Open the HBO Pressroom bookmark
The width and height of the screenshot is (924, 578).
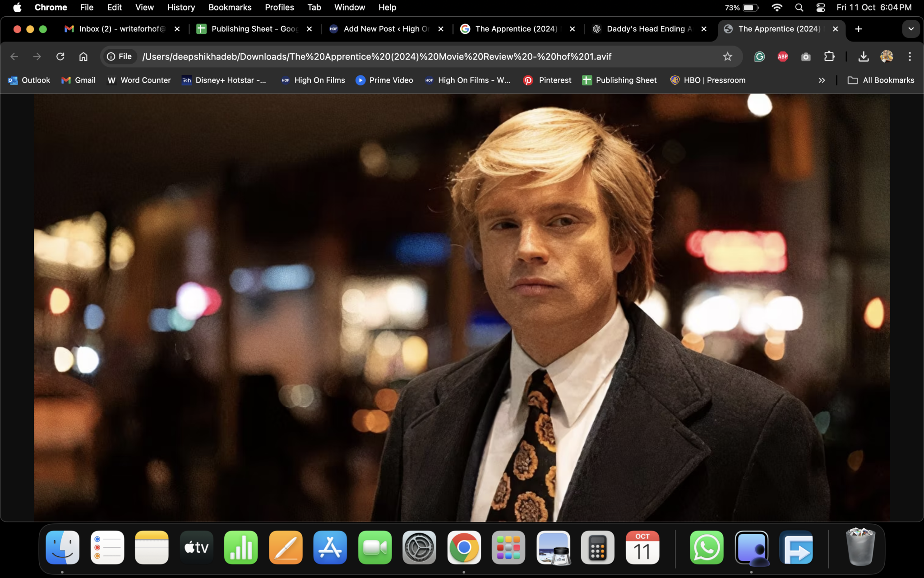pyautogui.click(x=707, y=80)
